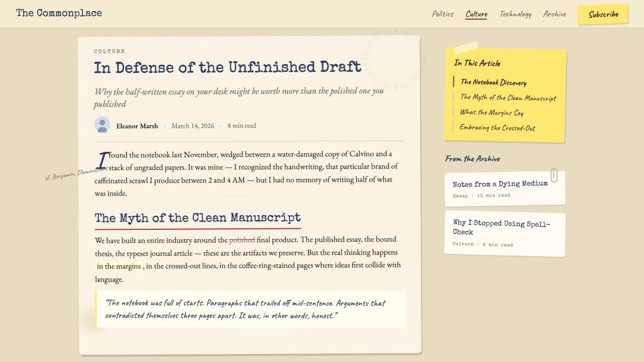The width and height of the screenshot is (644, 362).
Task: Click the In This Article heading
Action: click(477, 63)
